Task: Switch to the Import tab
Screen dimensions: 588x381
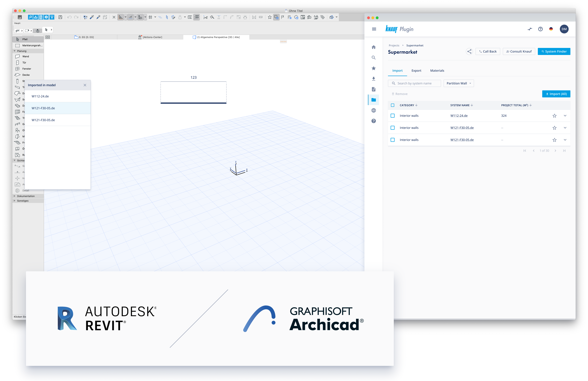Action: point(397,71)
